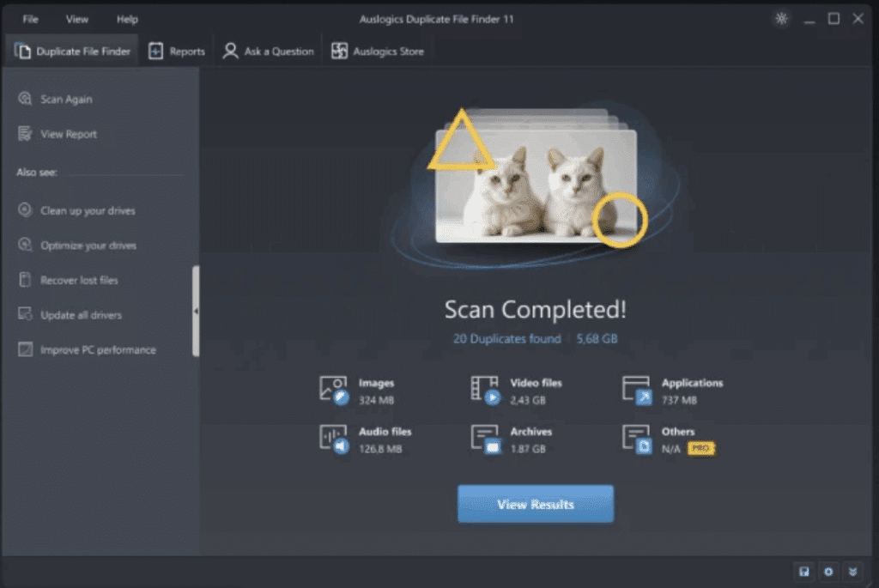This screenshot has height=588, width=879.
Task: Click the Clean up your drives link
Action: click(88, 211)
